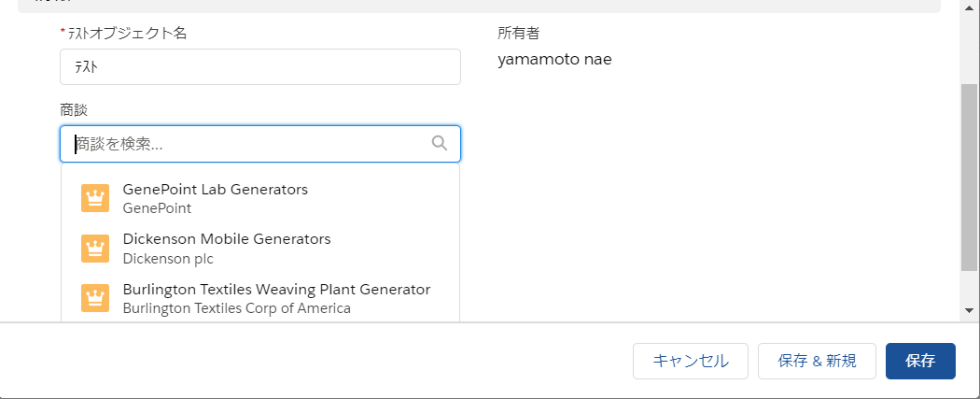Click the 商談 field label
The image size is (980, 399).
pos(74,110)
